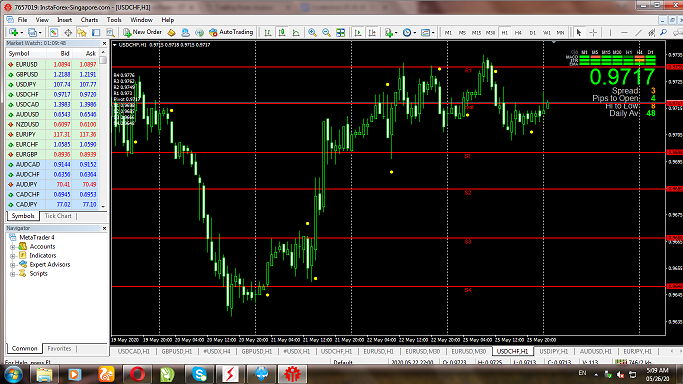
Task: Select USDCAD row in Market Watch
Action: point(52,104)
